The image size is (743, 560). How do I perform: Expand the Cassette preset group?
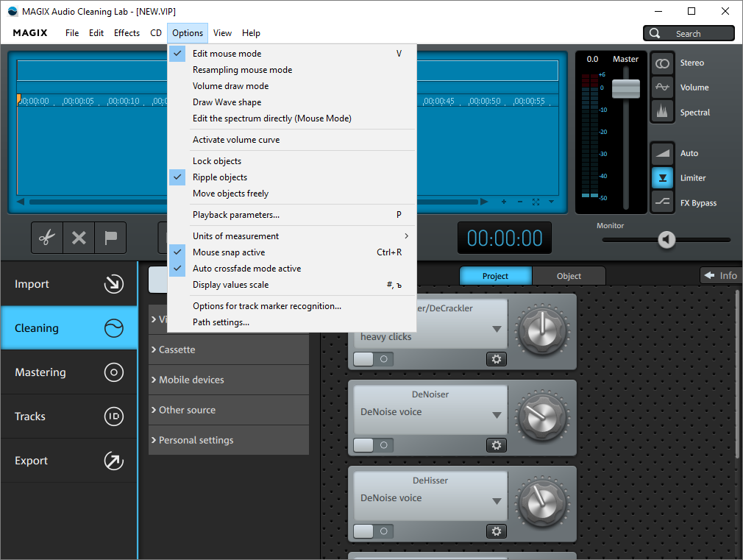[228, 350]
